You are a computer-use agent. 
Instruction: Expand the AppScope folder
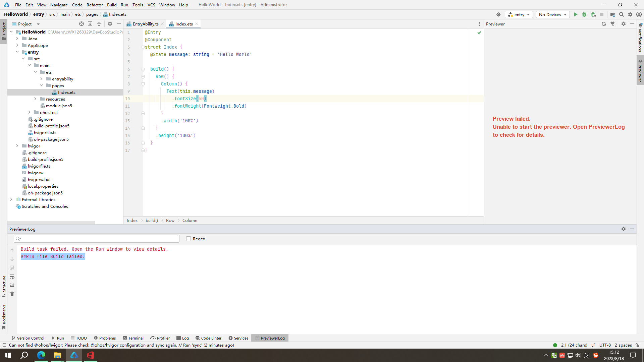pyautogui.click(x=17, y=45)
